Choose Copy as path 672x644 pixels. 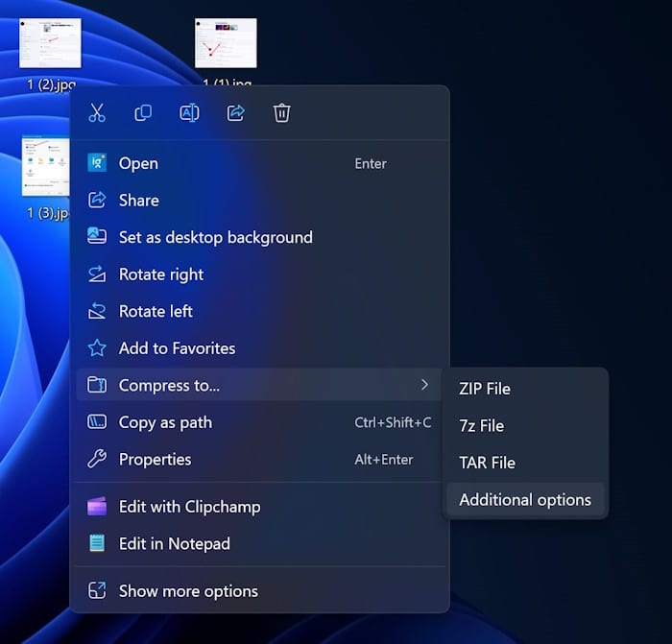(258, 422)
